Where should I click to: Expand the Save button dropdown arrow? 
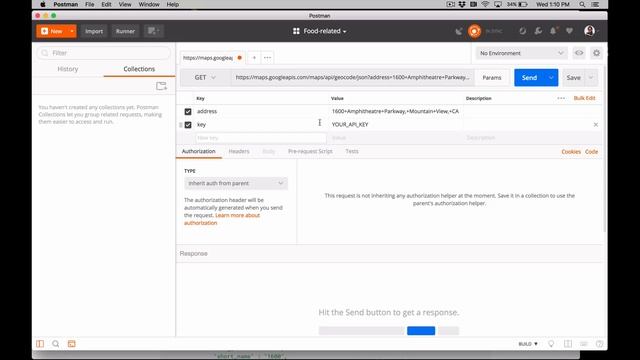click(591, 78)
